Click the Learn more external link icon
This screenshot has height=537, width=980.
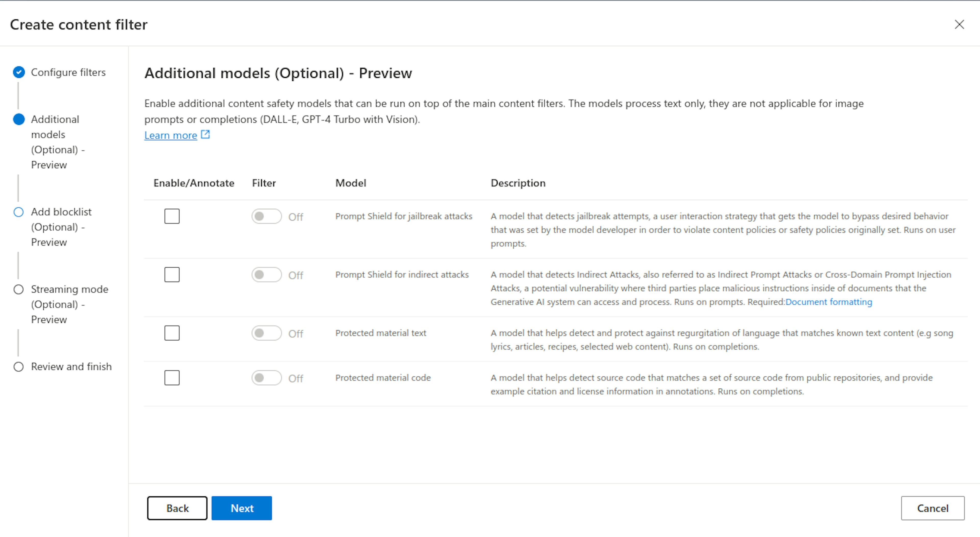point(205,134)
